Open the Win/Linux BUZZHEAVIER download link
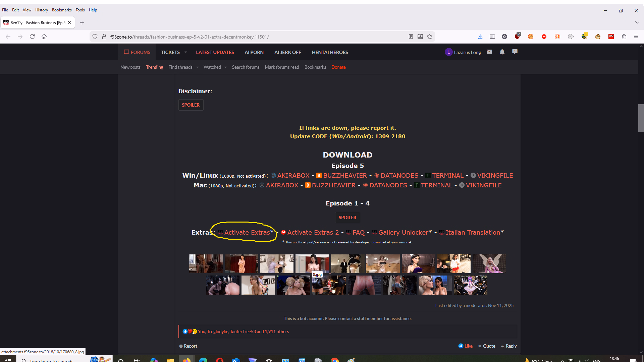Screen dimensions: 644x362 tap(345, 176)
